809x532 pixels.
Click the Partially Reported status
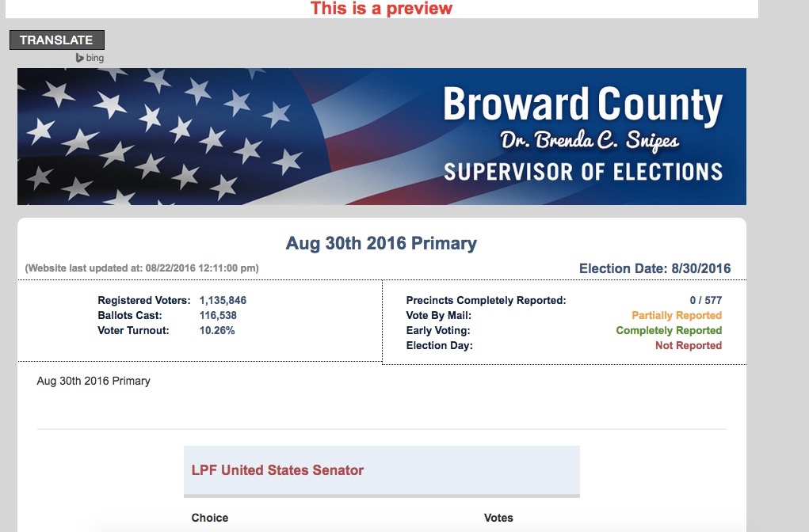click(677, 316)
